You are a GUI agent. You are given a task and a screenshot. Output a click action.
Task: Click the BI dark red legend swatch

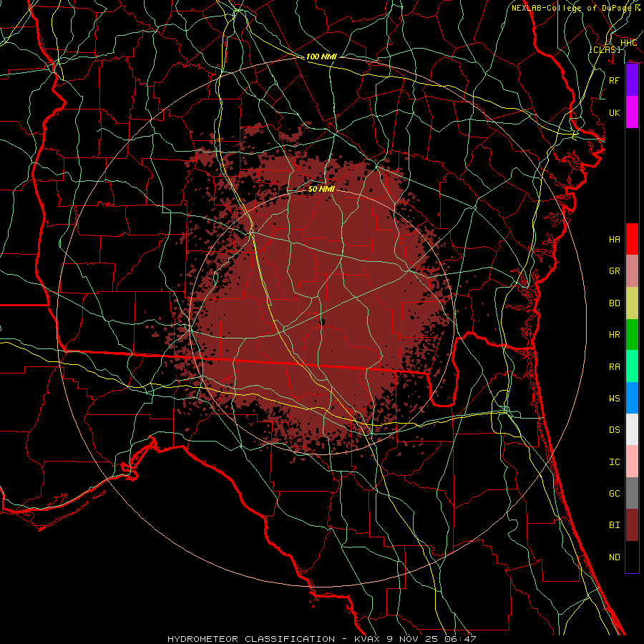pos(632,525)
